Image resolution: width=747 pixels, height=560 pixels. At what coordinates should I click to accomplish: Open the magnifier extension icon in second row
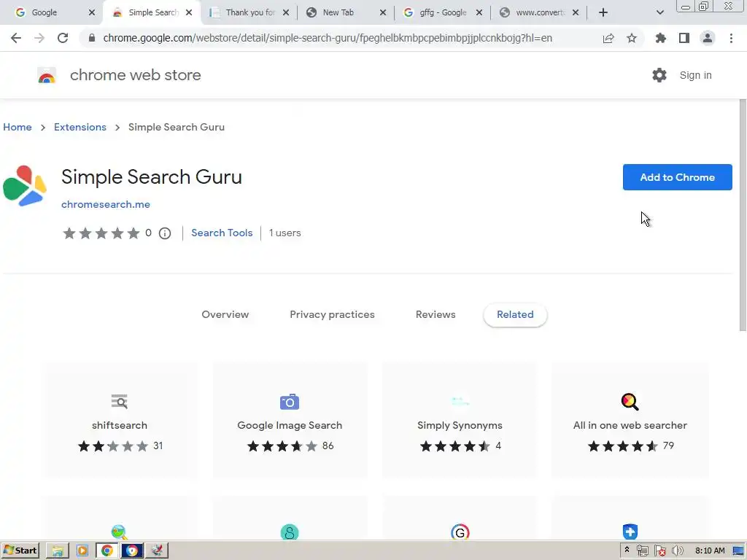tap(119, 532)
